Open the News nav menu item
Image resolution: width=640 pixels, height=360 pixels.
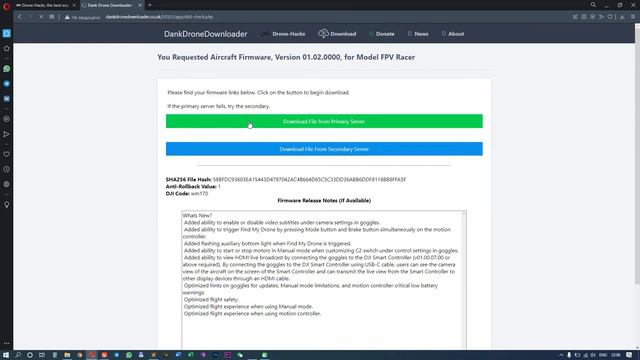coord(418,34)
